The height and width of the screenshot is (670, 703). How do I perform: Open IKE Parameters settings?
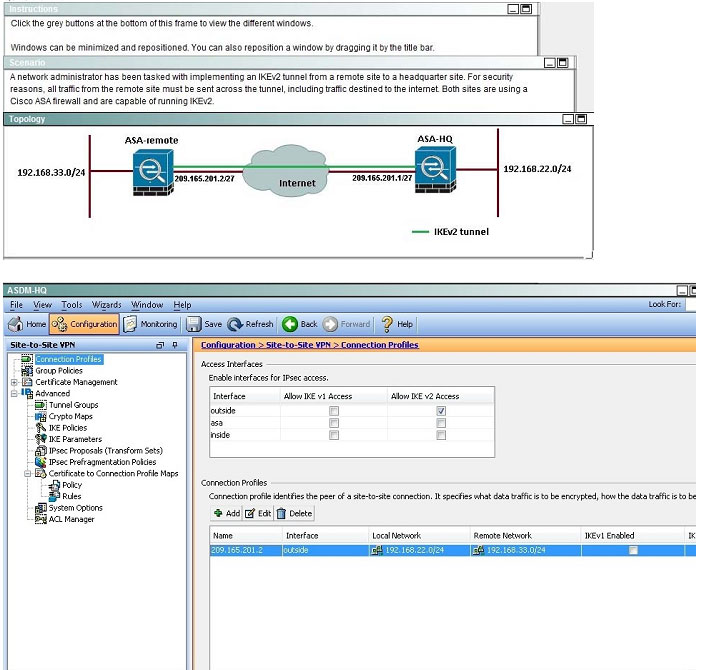tap(75, 439)
